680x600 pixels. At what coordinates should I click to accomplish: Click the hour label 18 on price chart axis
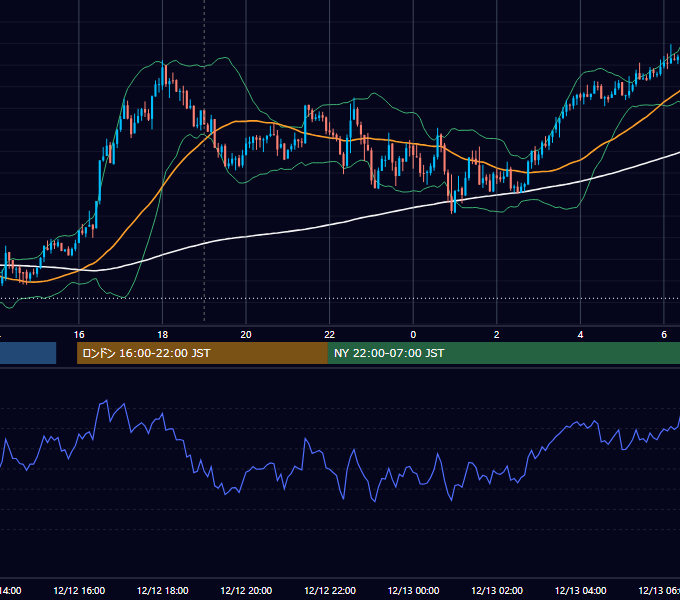163,335
